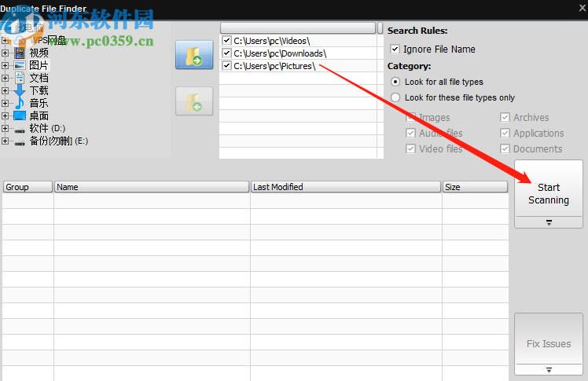Uncheck the C:\Users\pc\Downloads\ path checkbox
The image size is (588, 381).
pos(226,53)
